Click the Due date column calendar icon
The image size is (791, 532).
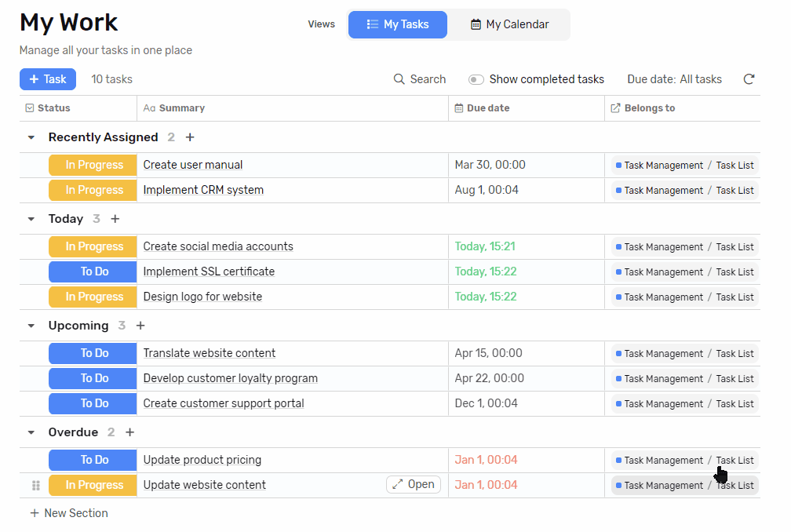459,108
